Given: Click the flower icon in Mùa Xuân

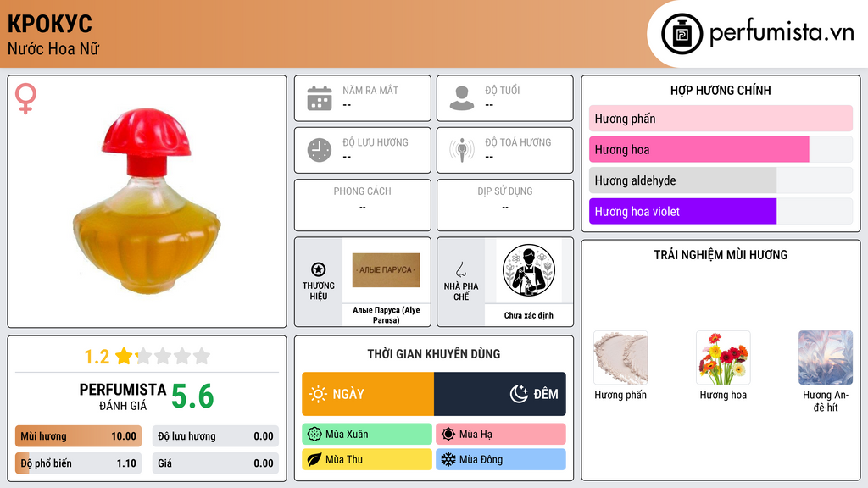Looking at the screenshot, I should (314, 435).
